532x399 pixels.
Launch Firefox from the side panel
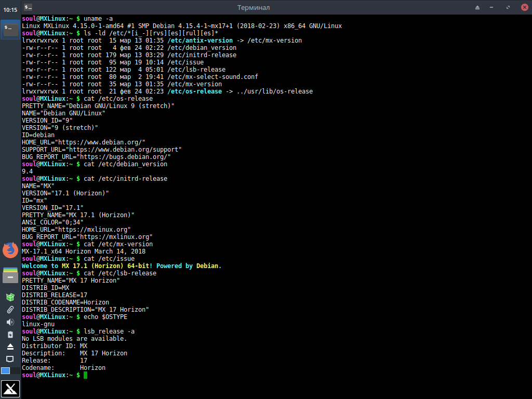(x=10, y=250)
